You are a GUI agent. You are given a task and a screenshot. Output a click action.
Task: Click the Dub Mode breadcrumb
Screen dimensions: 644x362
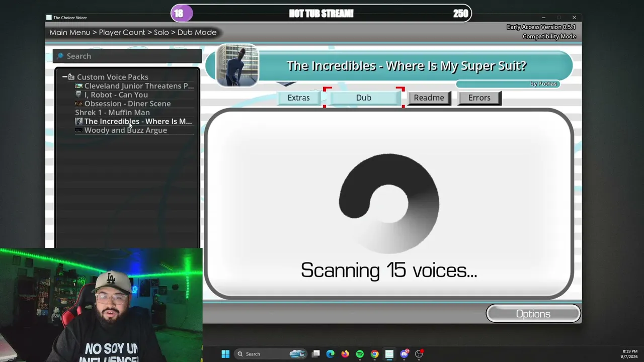click(x=197, y=32)
